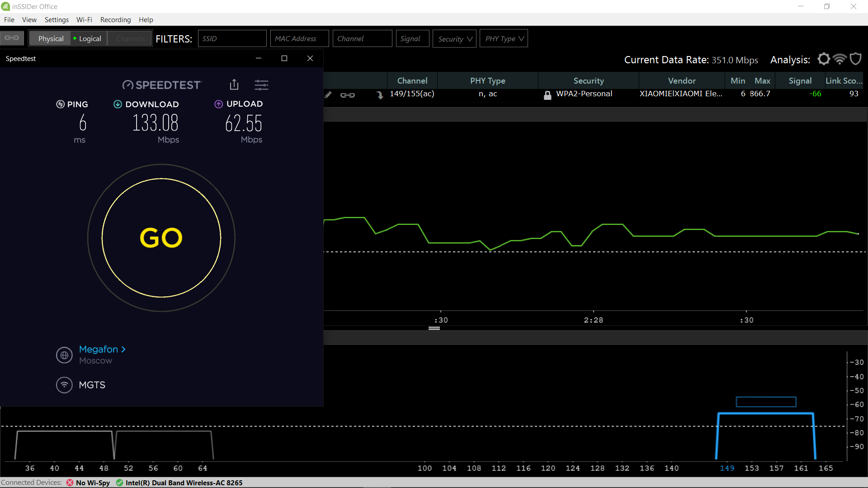
Task: Click the -66 signal value
Action: pos(815,94)
